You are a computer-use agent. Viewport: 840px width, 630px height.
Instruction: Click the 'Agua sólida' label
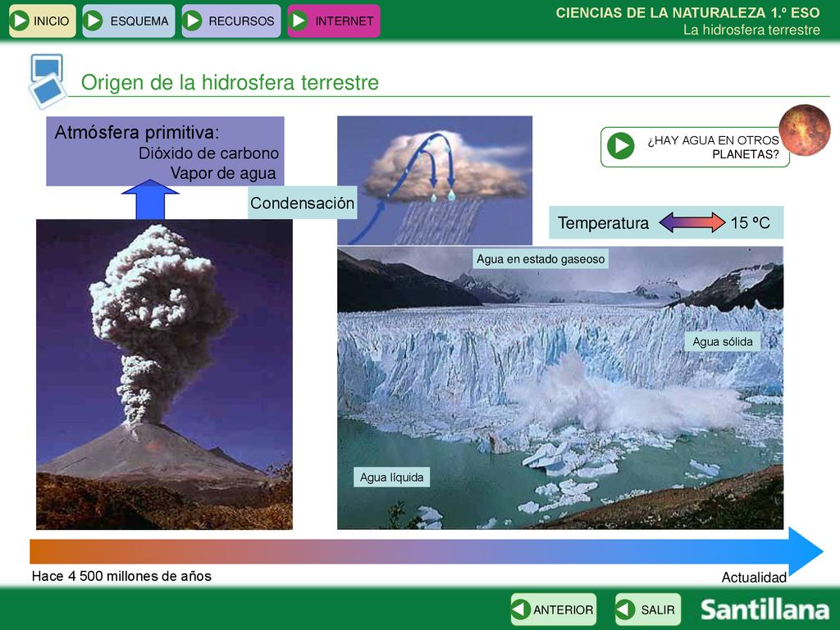point(722,342)
